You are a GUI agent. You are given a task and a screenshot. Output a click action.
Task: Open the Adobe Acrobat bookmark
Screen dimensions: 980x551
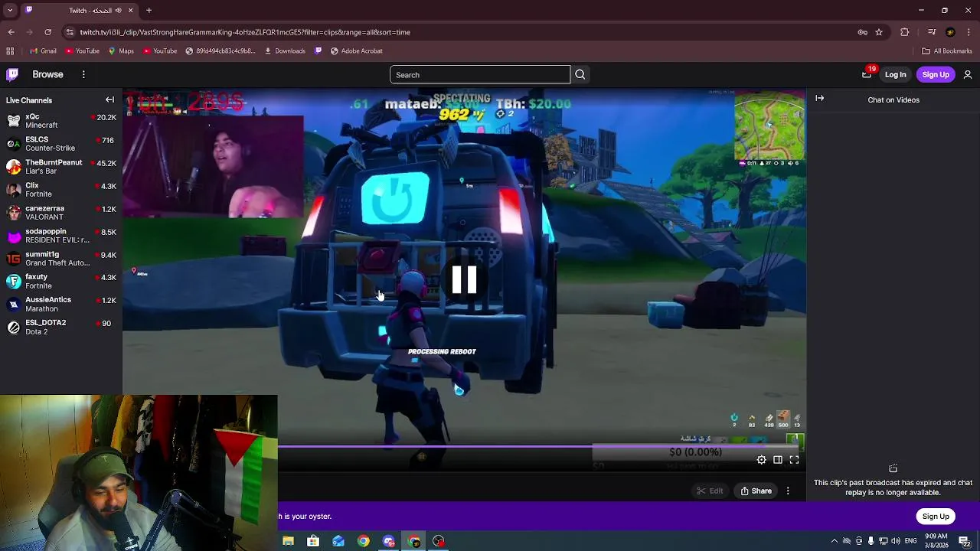click(357, 51)
